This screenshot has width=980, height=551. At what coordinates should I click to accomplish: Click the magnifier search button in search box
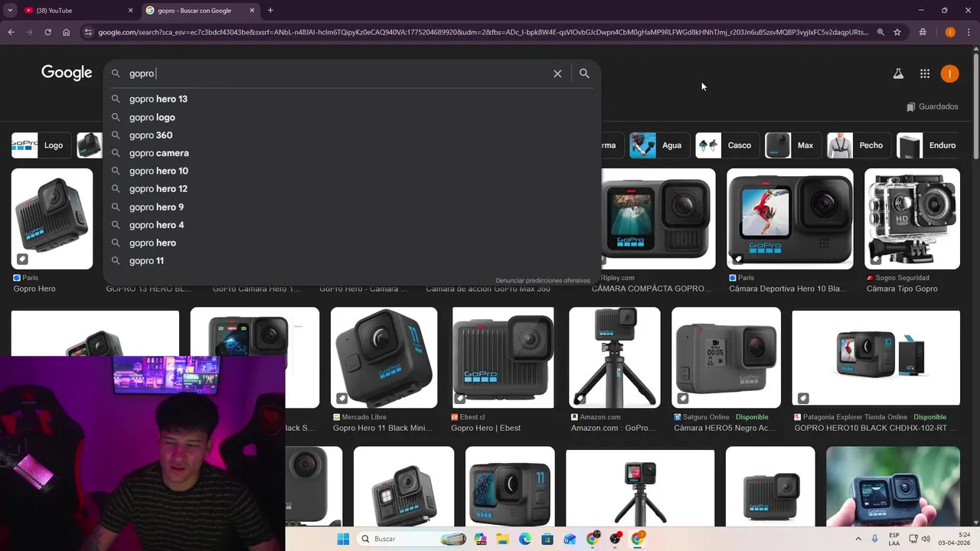(584, 73)
